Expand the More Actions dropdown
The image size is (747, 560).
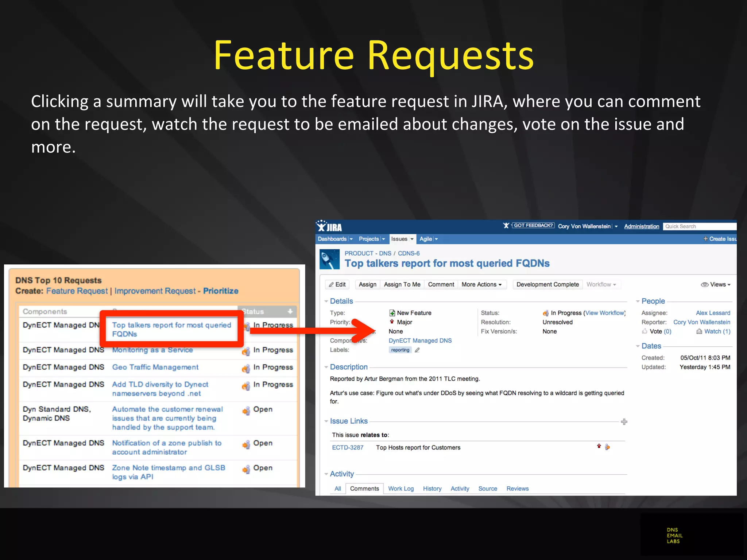(x=481, y=284)
